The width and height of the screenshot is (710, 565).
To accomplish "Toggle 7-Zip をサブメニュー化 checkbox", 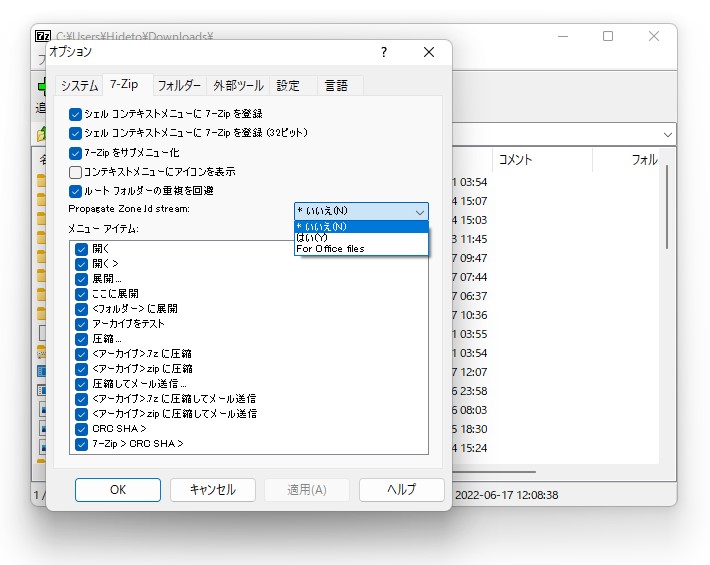I will click(75, 153).
